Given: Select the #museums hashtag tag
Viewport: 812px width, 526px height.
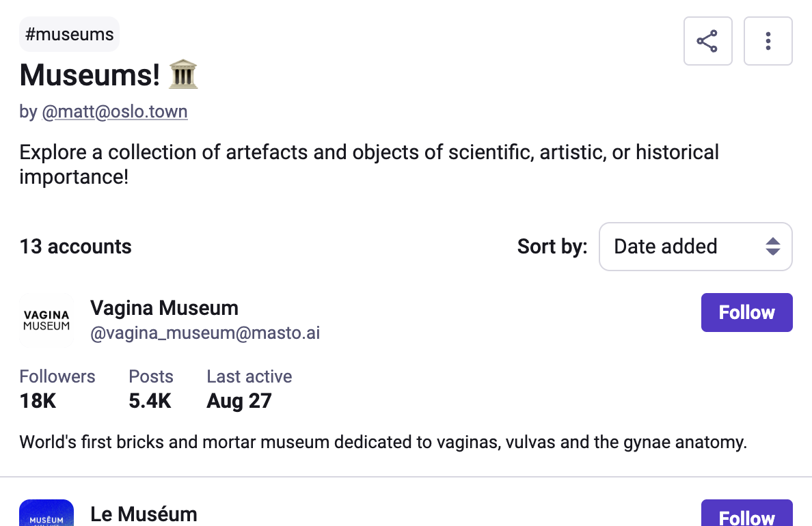Looking at the screenshot, I should coord(70,34).
